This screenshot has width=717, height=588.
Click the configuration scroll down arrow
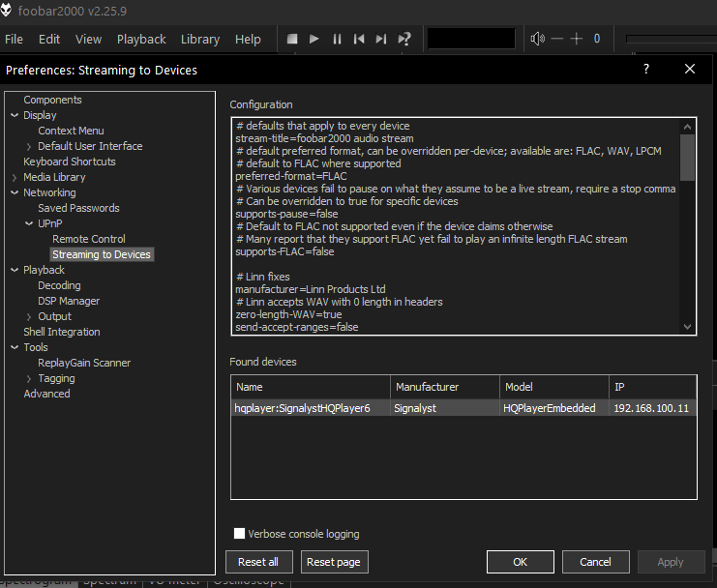point(687,326)
